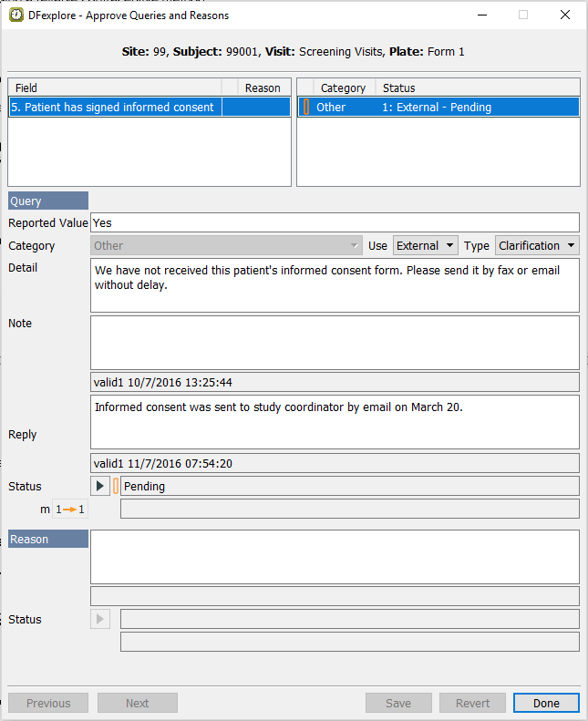The width and height of the screenshot is (588, 721).
Task: Click the DFexplore app icon in title bar
Action: click(15, 15)
